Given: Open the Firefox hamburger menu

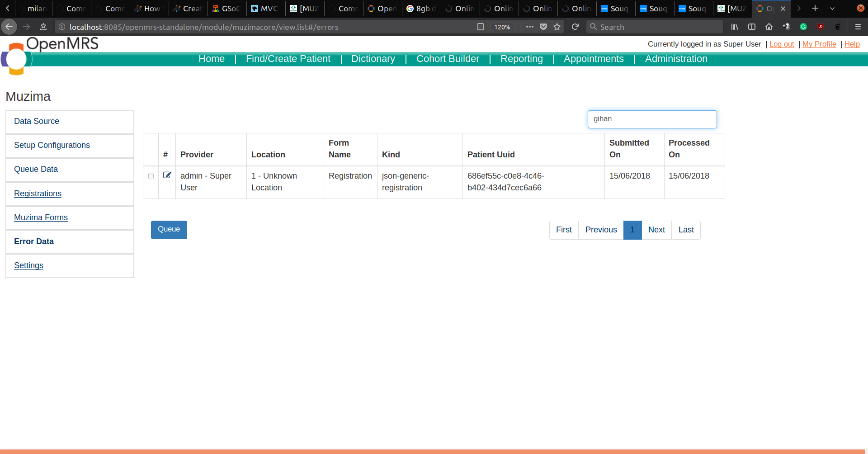Looking at the screenshot, I should point(858,27).
